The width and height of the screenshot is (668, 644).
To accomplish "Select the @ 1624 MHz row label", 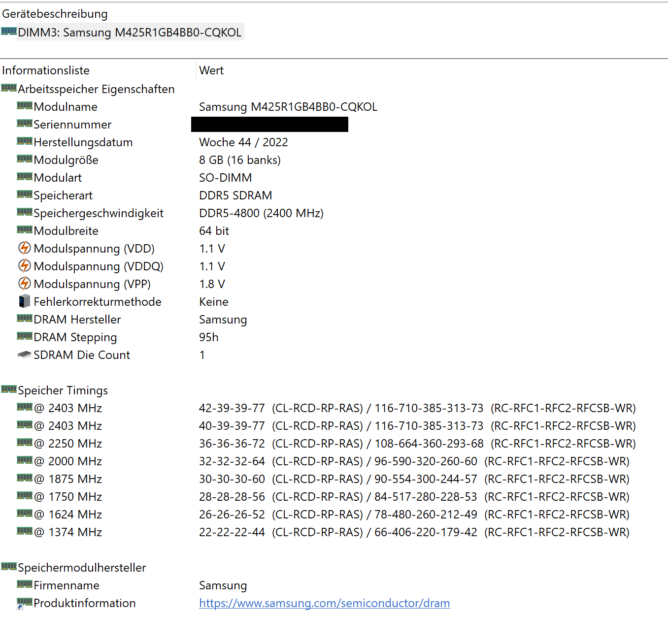I will click(68, 515).
